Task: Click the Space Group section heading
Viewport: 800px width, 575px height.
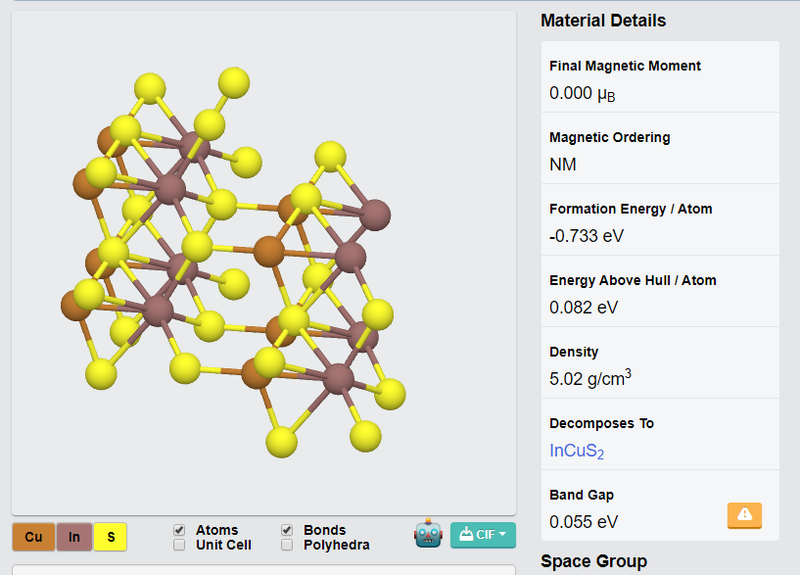Action: tap(593, 561)
